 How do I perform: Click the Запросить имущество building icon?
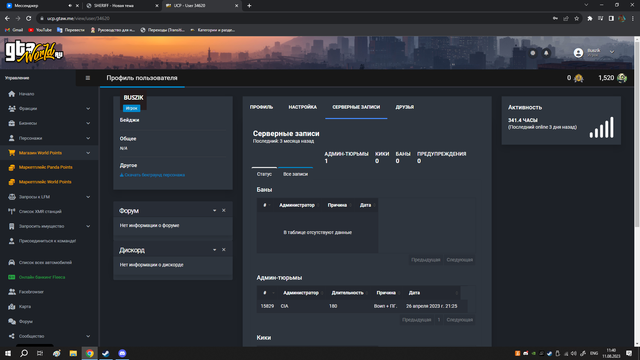(11, 226)
